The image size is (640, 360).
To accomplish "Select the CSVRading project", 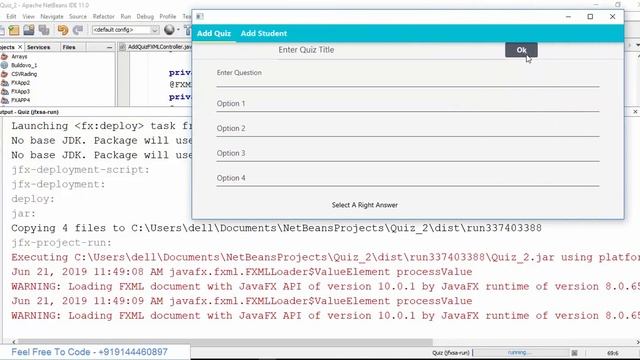I will click(x=24, y=74).
